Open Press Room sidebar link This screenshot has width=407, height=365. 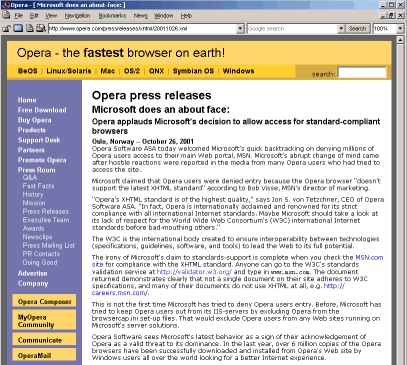37,170
